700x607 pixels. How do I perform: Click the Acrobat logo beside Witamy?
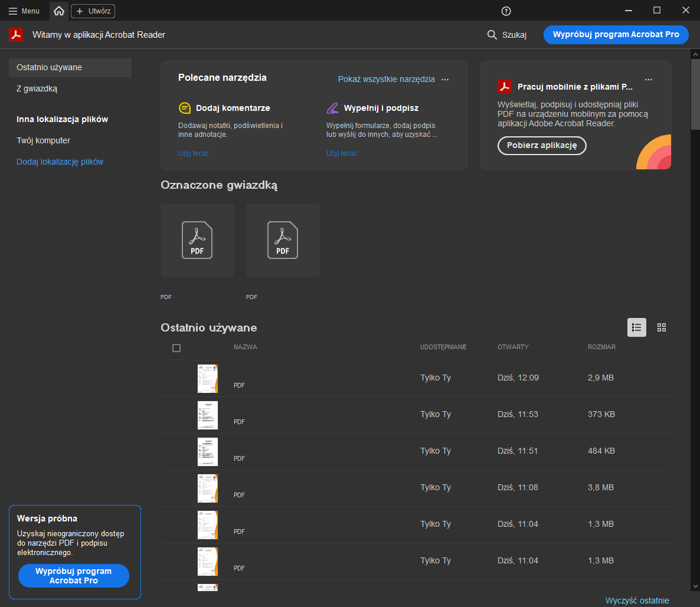[x=16, y=34]
